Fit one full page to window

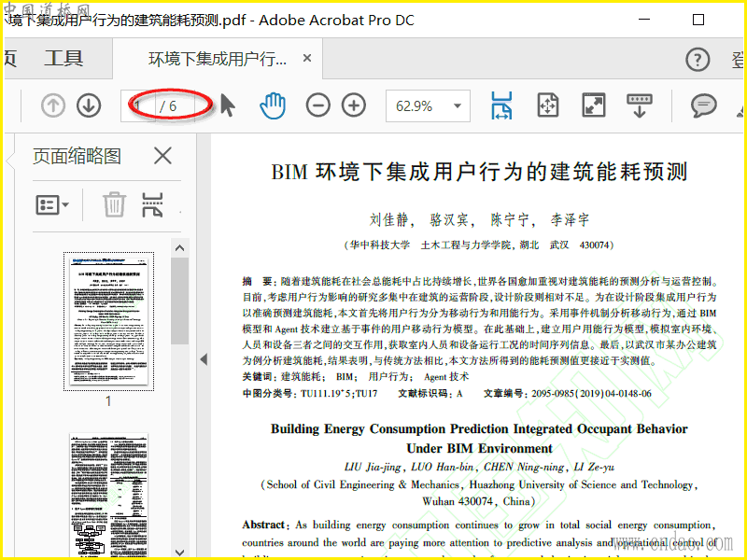pos(548,105)
